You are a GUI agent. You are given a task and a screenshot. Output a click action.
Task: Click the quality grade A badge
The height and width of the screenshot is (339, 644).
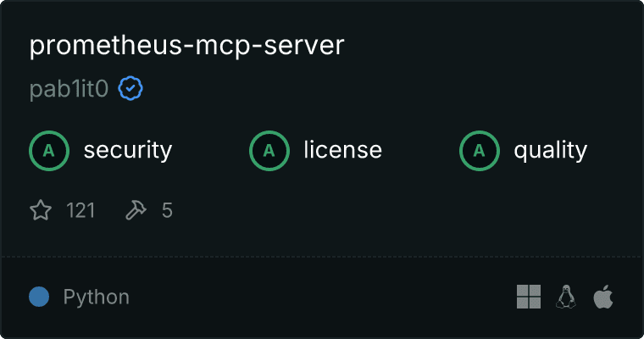tap(480, 151)
